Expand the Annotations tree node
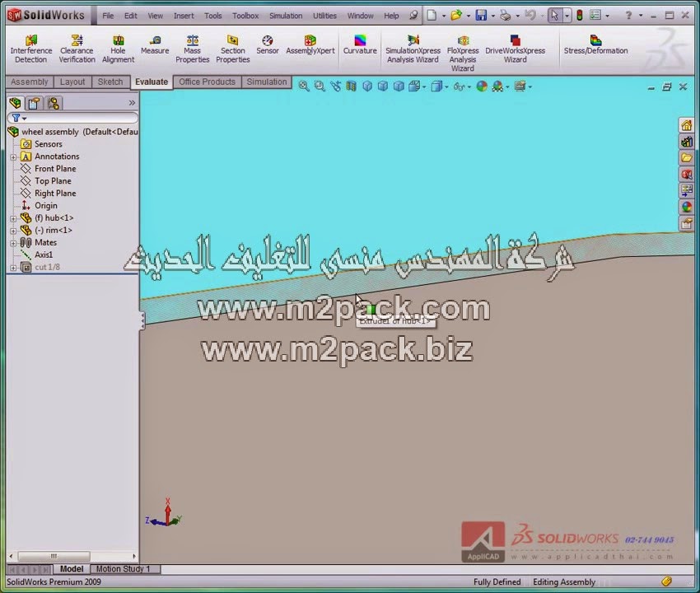700x593 pixels. point(13,157)
